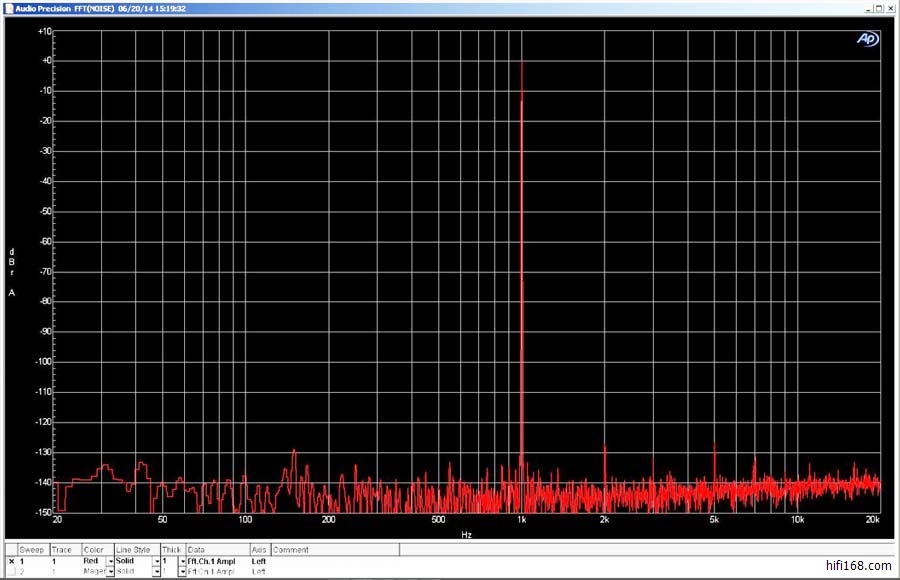Click the 1 kHz peak on the graph
Image resolution: width=900 pixels, height=580 pixels.
pos(522,62)
